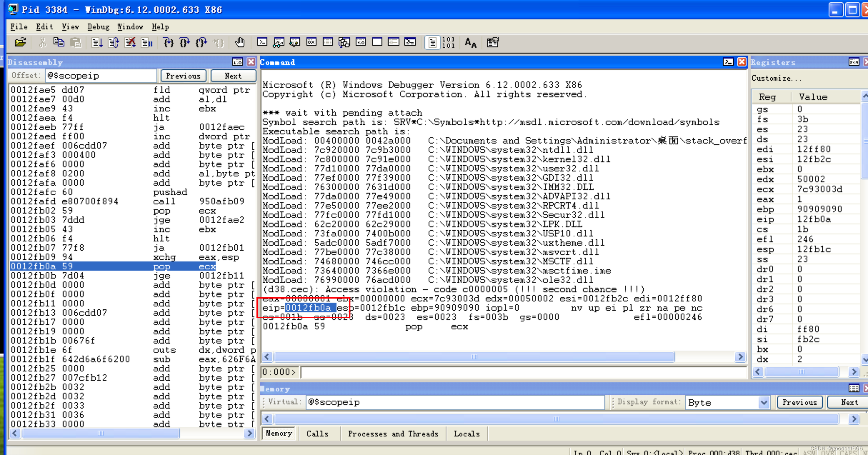The image size is (868, 455).
Task: Click the Disassembly Offset input field
Action: 101,76
